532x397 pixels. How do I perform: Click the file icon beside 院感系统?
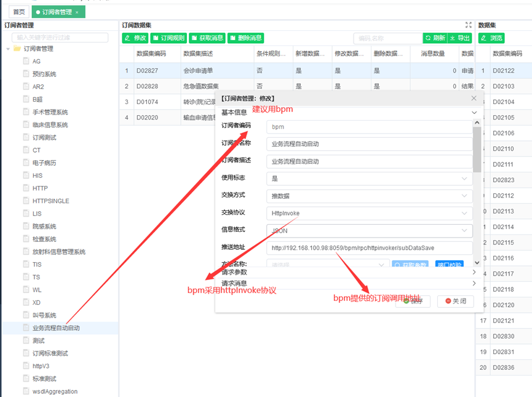pos(26,226)
